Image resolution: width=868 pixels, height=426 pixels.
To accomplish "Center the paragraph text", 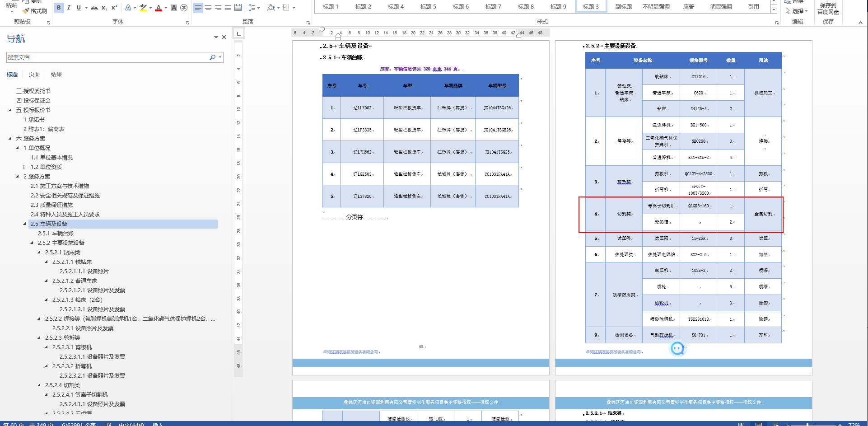I will [x=208, y=8].
